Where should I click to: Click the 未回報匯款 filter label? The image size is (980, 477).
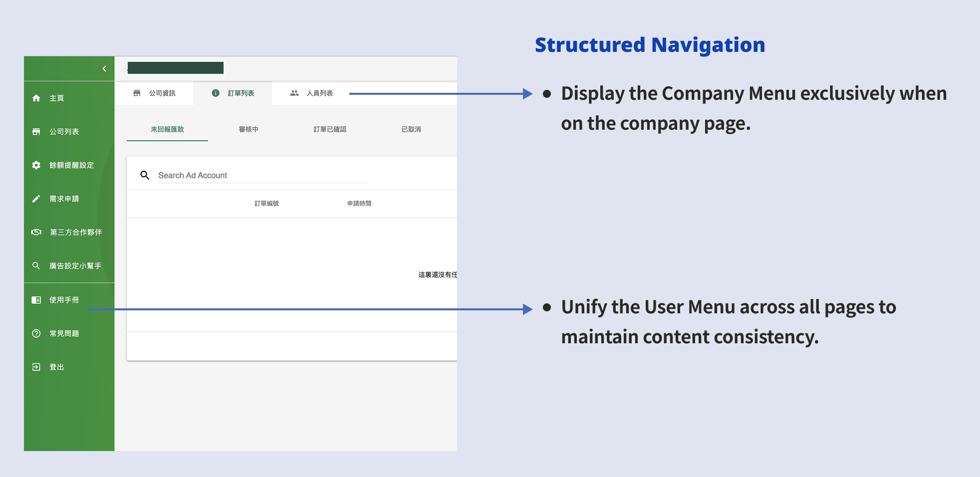coord(167,129)
